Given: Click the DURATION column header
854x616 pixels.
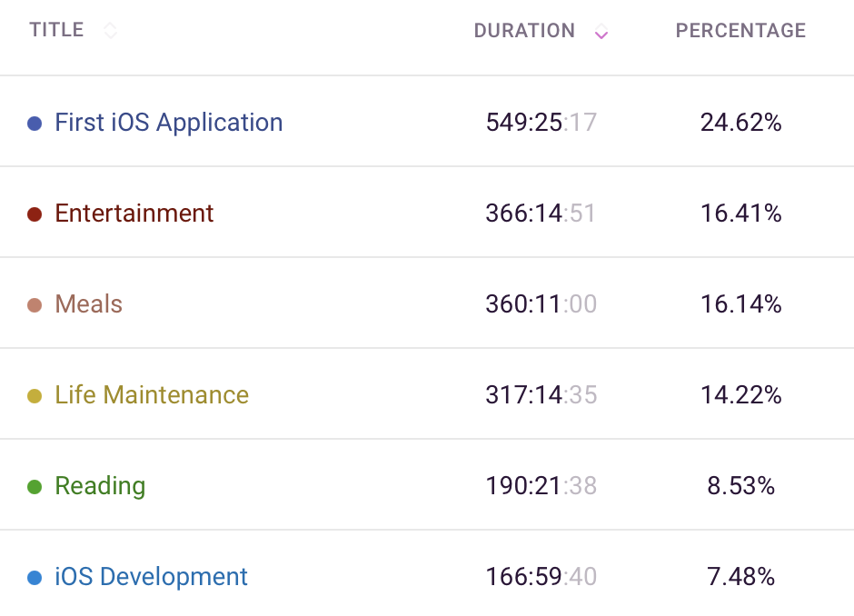Looking at the screenshot, I should click(524, 31).
